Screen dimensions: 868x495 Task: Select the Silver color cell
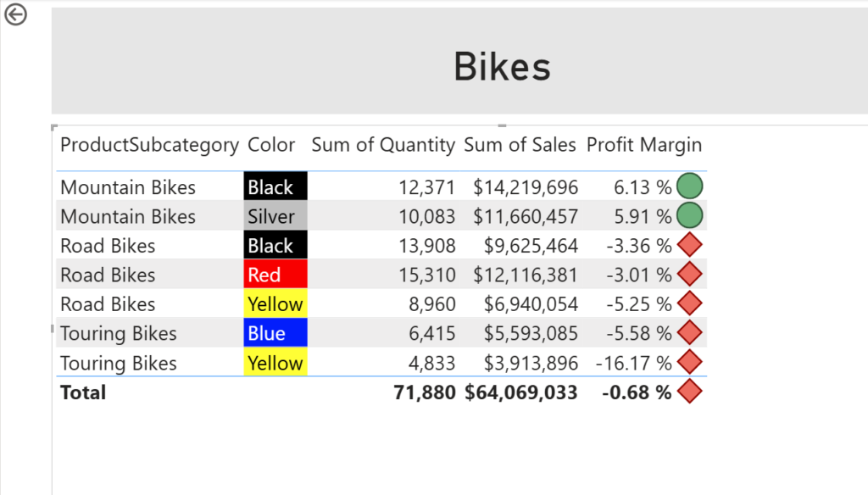click(275, 216)
